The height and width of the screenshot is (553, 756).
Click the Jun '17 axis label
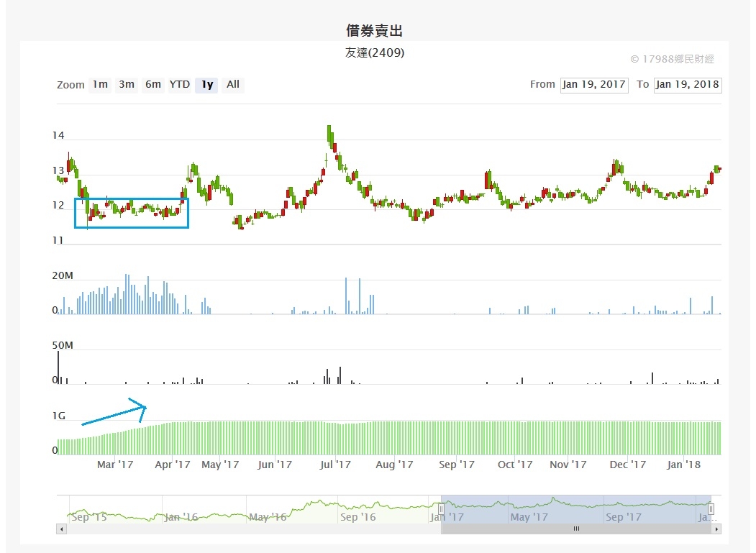[x=274, y=465]
